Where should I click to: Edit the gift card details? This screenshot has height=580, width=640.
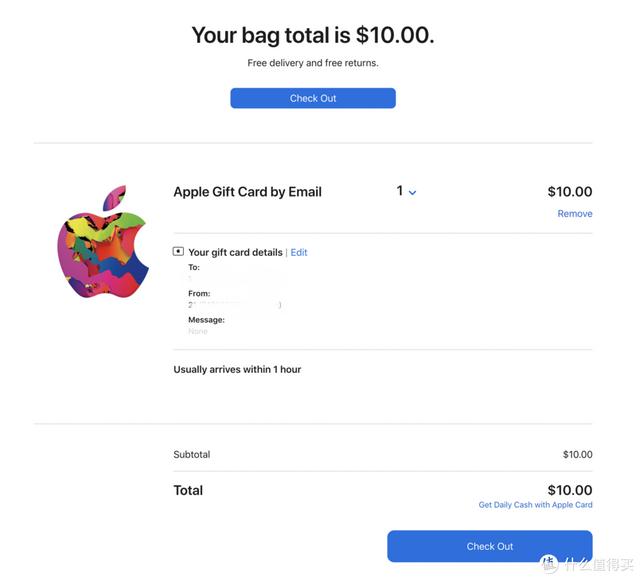[x=299, y=253]
